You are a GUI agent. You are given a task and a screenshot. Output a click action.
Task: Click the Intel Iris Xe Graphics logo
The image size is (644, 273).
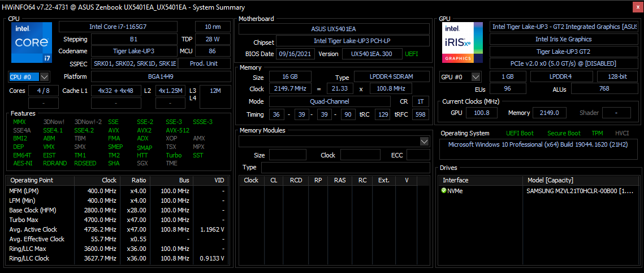point(463,42)
